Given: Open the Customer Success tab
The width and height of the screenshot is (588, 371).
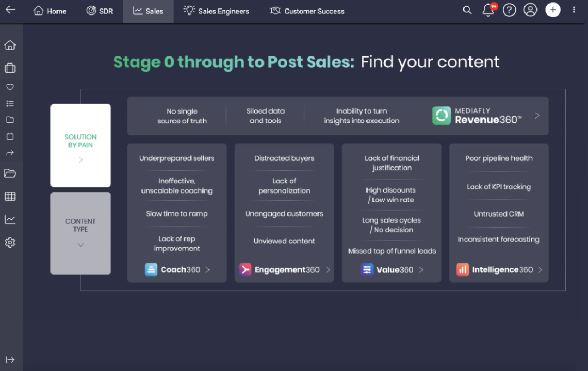Looking at the screenshot, I should point(307,10).
